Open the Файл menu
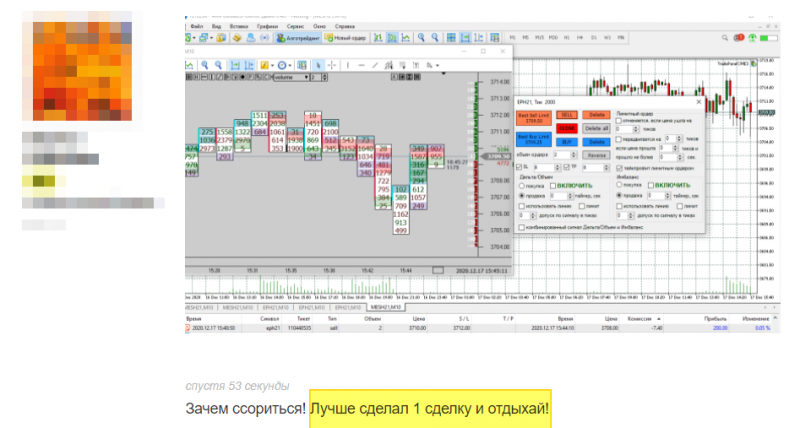Screen dimensions: 800x428 tap(197, 26)
